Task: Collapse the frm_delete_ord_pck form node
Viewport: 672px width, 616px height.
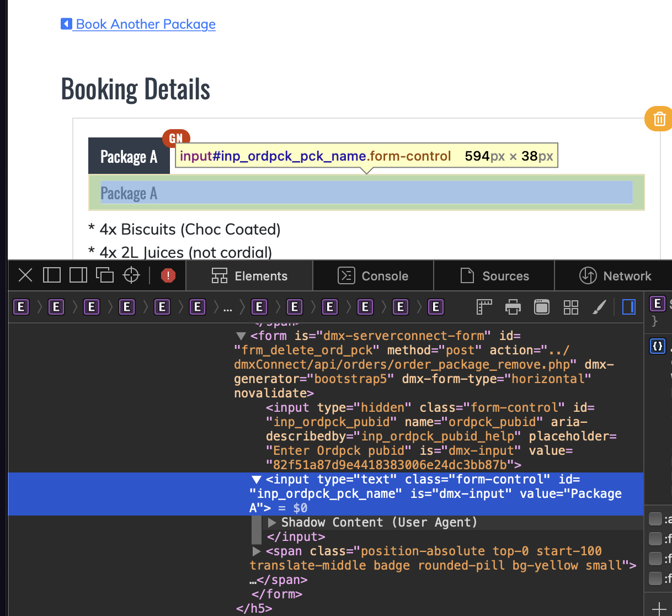Action: coord(241,336)
